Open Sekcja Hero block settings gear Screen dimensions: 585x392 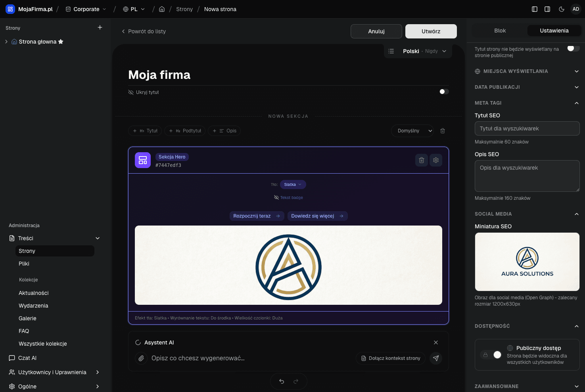click(436, 160)
